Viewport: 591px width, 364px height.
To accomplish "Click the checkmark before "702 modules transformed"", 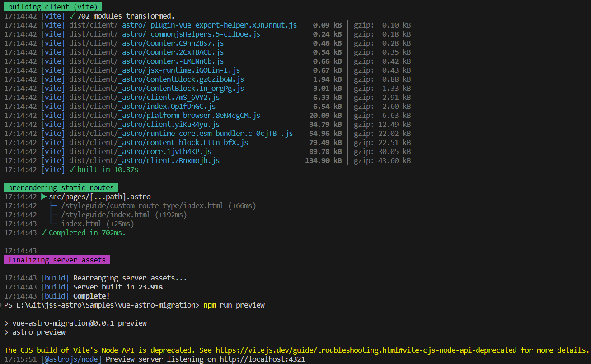I will (72, 16).
